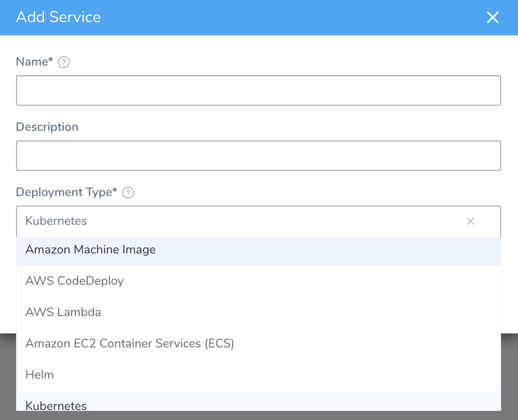Open the Name field help icon
The width and height of the screenshot is (518, 420).
64,62
